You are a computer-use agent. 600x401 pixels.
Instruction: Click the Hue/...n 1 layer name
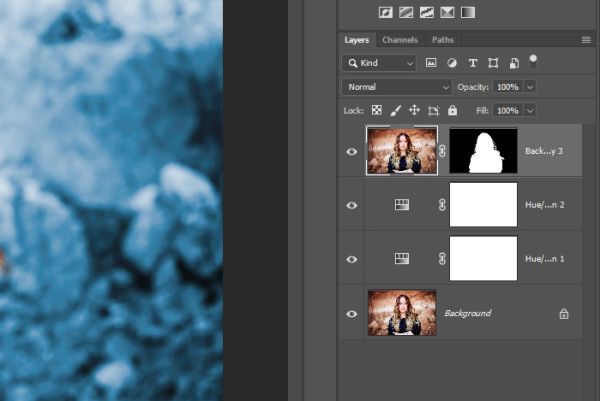click(545, 259)
